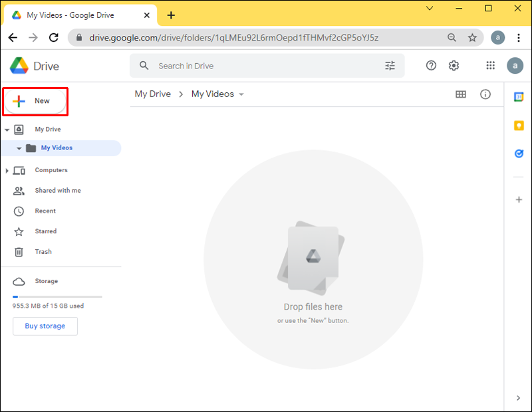Open Google Tasks side panel icon
This screenshot has height=412, width=532.
point(519,154)
